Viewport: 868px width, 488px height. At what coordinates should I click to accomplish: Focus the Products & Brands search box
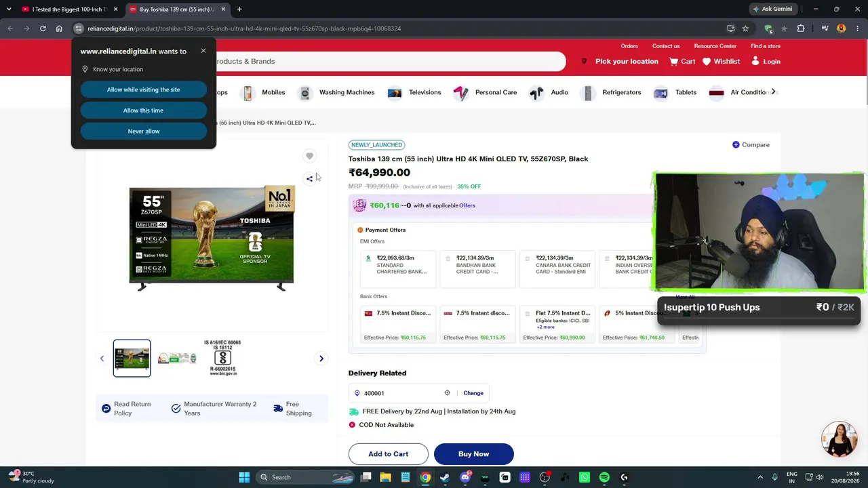coord(387,62)
